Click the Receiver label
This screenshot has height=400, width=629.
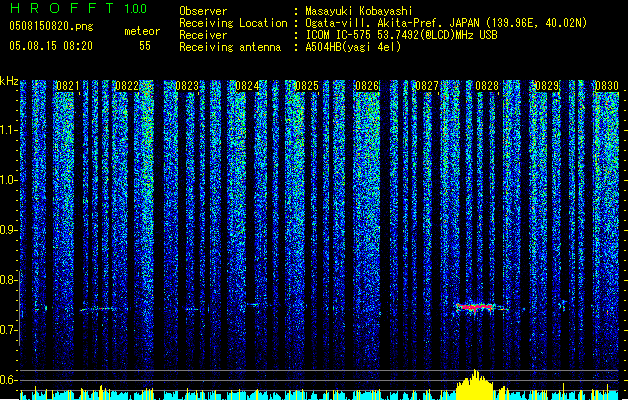tap(203, 35)
